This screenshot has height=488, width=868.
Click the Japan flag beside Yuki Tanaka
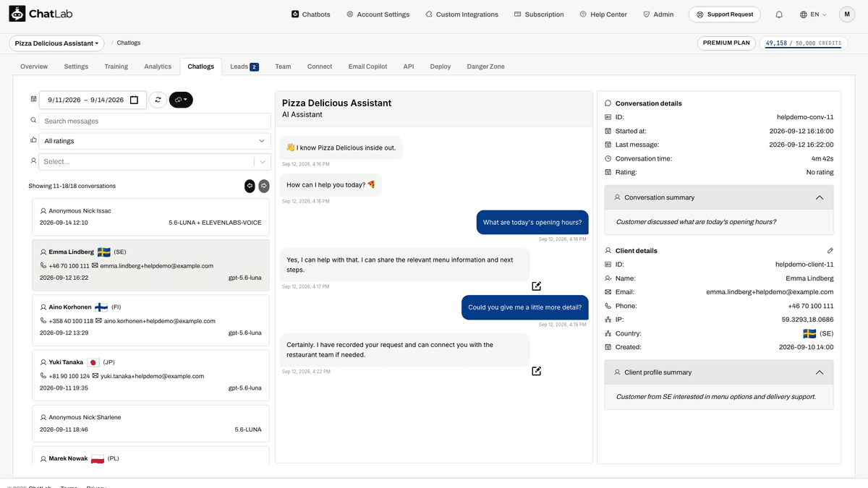pos(93,362)
